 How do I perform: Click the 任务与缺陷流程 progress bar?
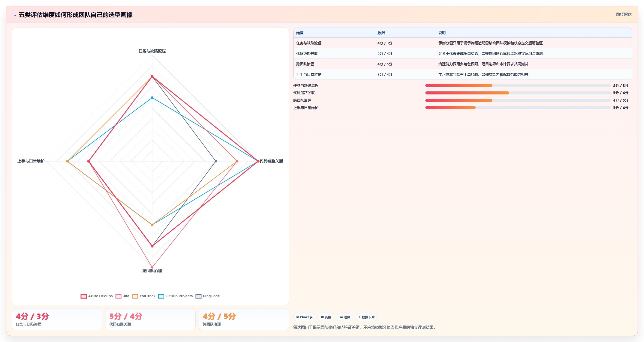point(518,85)
